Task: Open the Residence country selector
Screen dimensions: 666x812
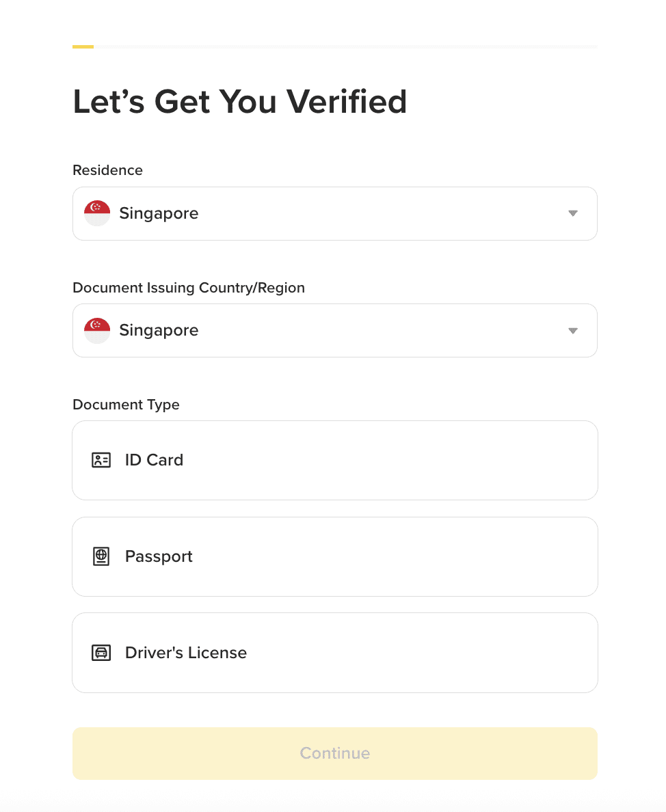Action: coord(334,213)
